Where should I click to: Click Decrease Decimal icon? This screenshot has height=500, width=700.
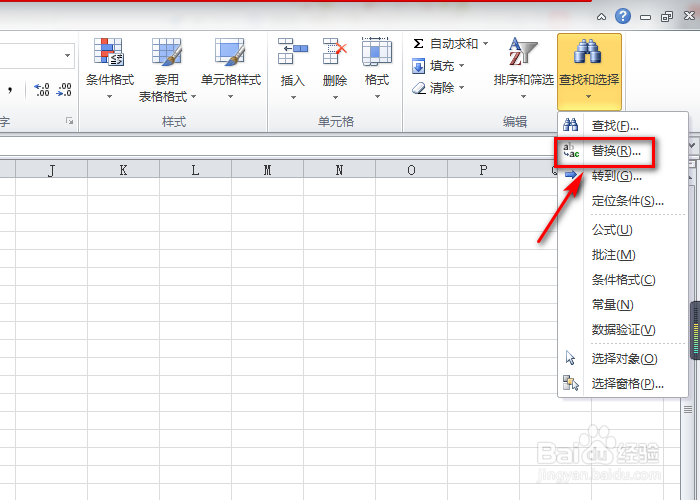pos(64,89)
